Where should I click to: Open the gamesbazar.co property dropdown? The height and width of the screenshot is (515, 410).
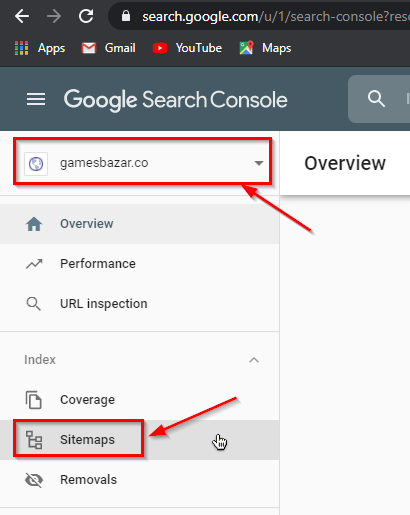click(142, 163)
